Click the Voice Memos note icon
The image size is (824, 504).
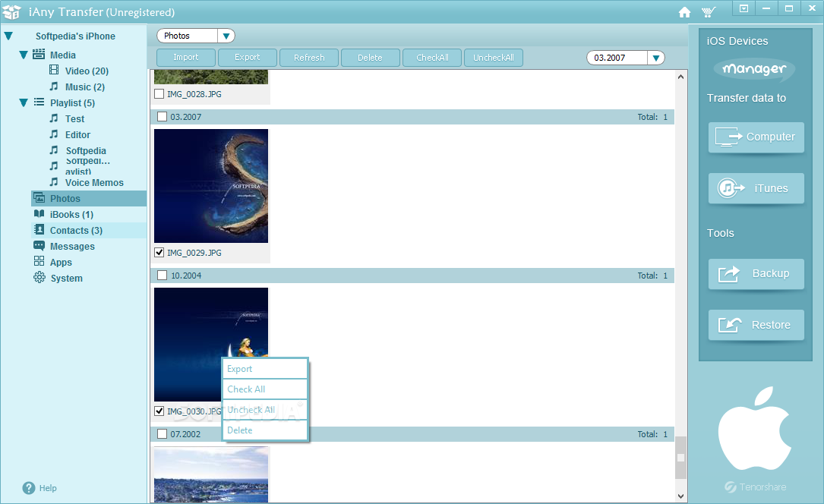[x=54, y=181]
